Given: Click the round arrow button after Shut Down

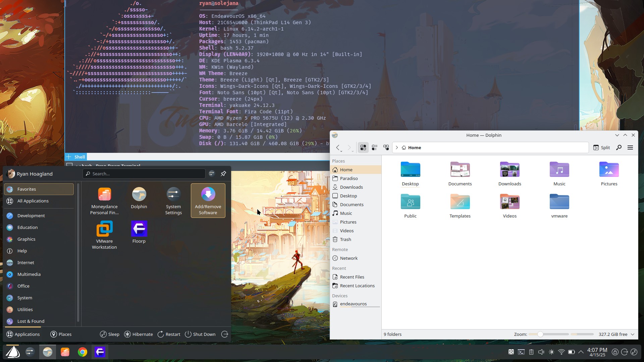Looking at the screenshot, I should 225,334.
